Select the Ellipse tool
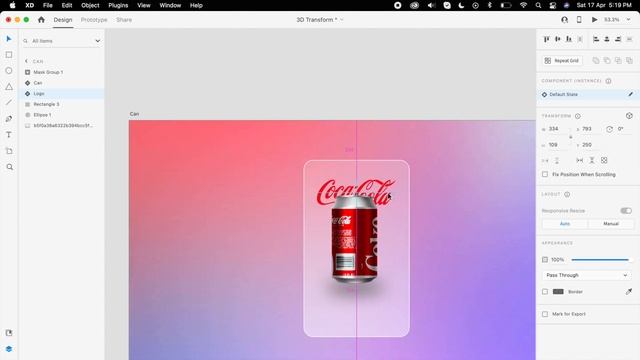 pos(9,71)
